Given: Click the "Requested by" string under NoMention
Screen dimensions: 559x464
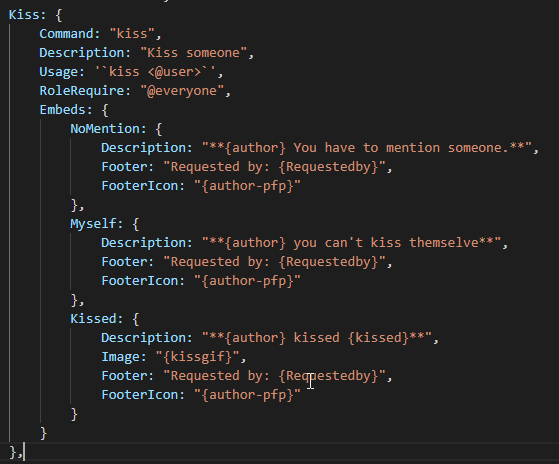Looking at the screenshot, I should point(275,167).
